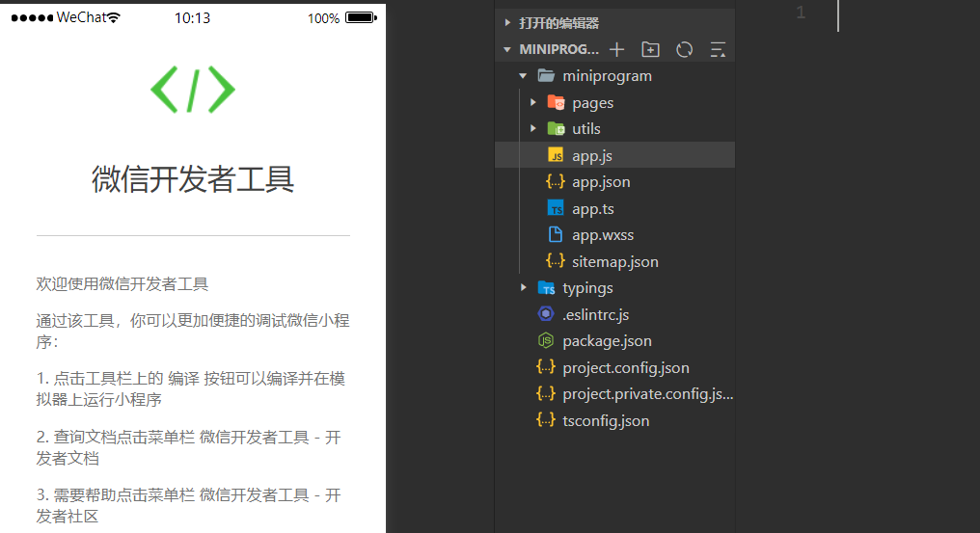This screenshot has height=533, width=980.
Task: Click the new folder icon
Action: click(x=651, y=49)
